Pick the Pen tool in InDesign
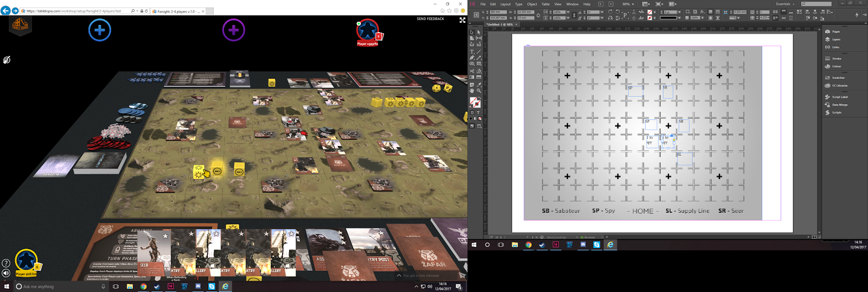The width and height of the screenshot is (868, 292). click(471, 58)
